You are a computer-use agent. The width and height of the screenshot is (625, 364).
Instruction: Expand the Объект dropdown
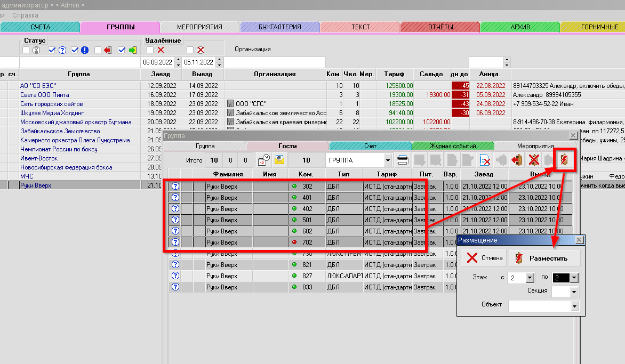point(574,306)
